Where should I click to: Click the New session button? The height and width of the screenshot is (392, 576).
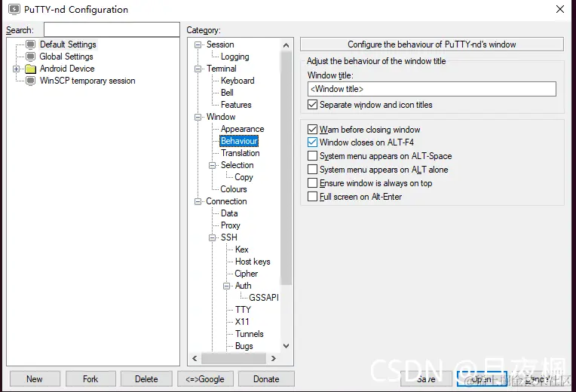[x=35, y=378]
